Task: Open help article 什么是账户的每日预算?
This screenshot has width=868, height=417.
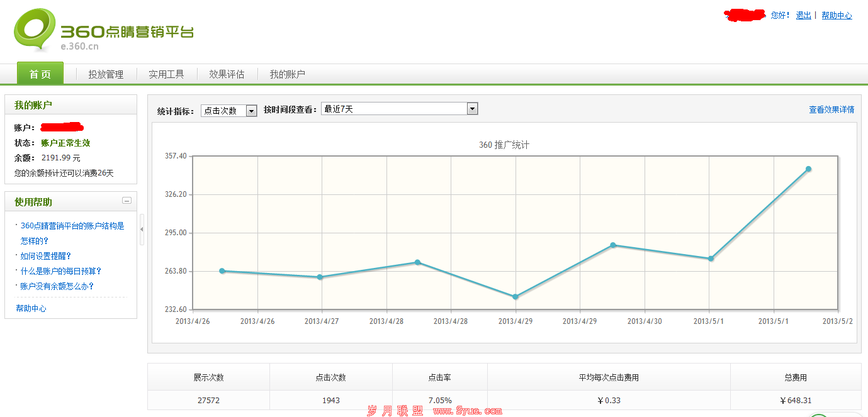Action: click(61, 271)
